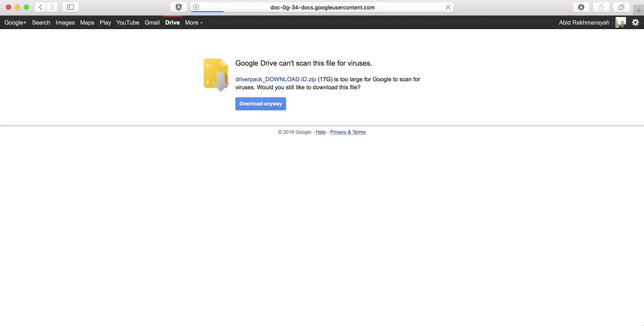Viewport: 644px width, 326px height.
Task: Open the Share button in toolbar
Action: 601,7
